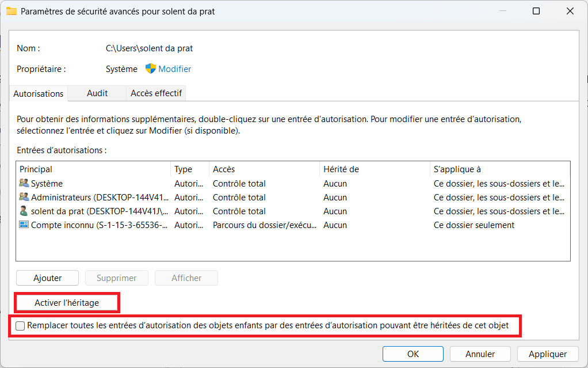Click the folder icon in the title bar
Screen dimensions: 588x368
12,12
